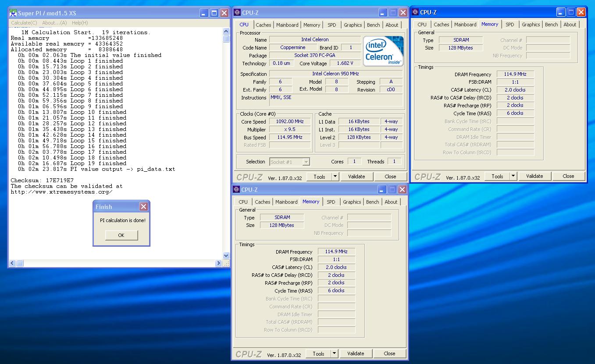Viewport: 595px width, 364px height.
Task: Open Tools dropdown arrow in the top-right CPU-Z window
Action: (513, 176)
